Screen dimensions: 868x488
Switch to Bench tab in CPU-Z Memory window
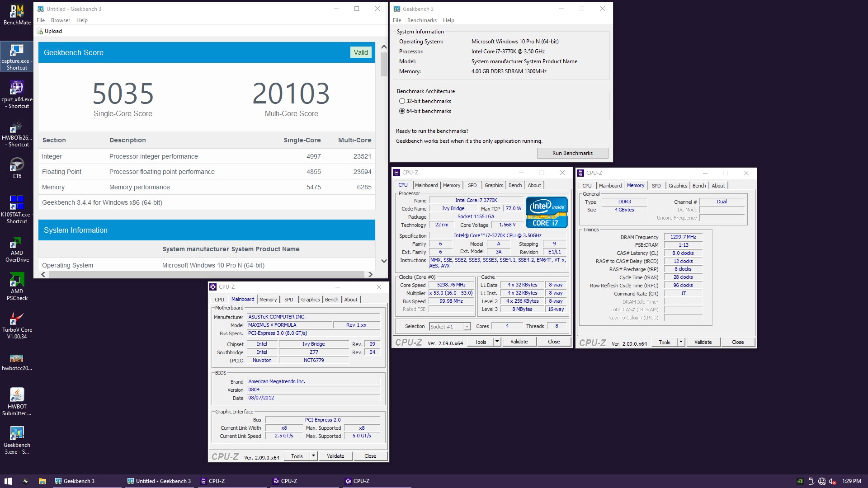pos(699,186)
